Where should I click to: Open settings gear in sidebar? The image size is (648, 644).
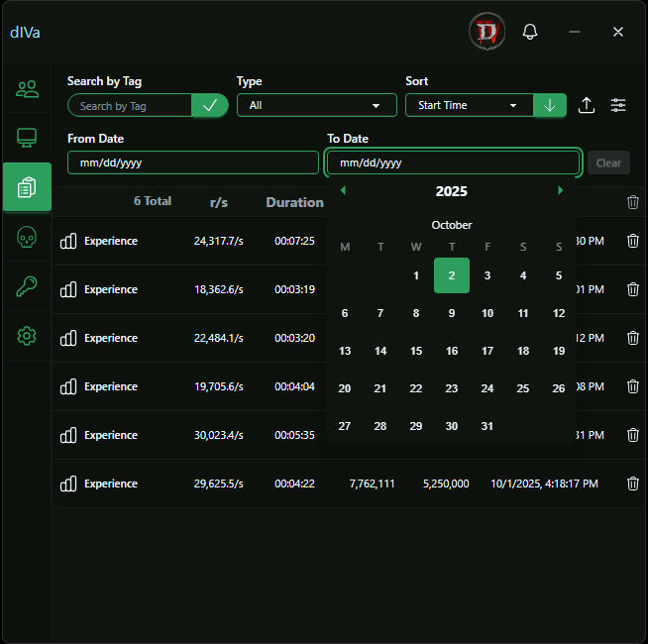pos(27,336)
